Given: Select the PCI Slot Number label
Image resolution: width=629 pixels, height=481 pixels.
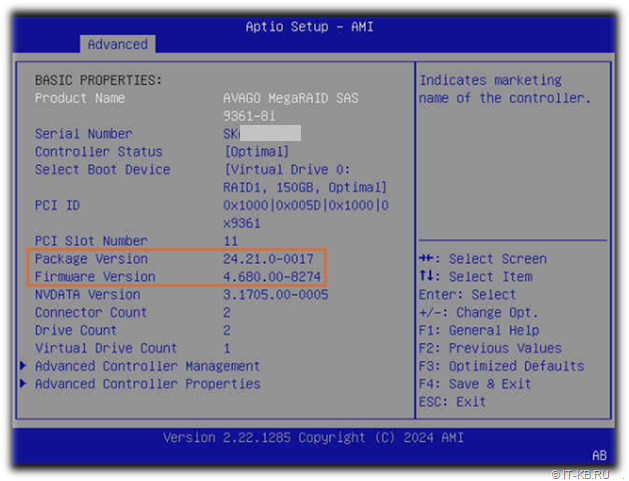Looking at the screenshot, I should pos(91,241).
